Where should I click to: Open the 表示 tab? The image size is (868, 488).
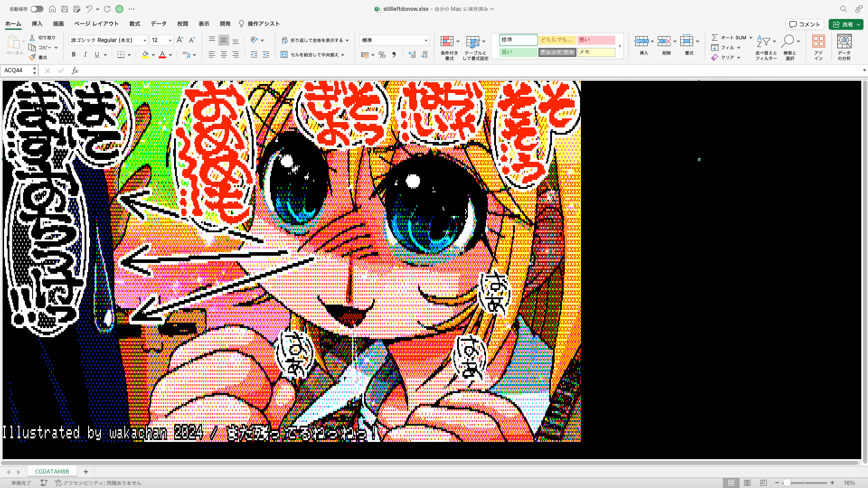[204, 24]
